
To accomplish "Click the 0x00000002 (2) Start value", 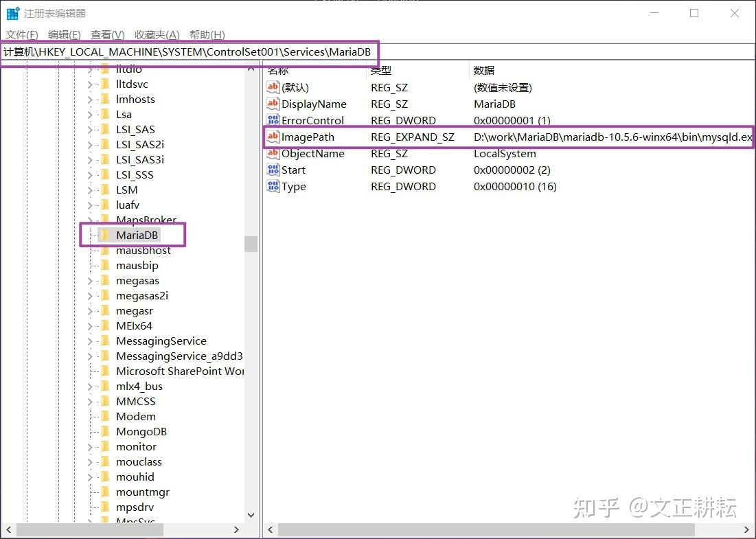I will point(512,170).
